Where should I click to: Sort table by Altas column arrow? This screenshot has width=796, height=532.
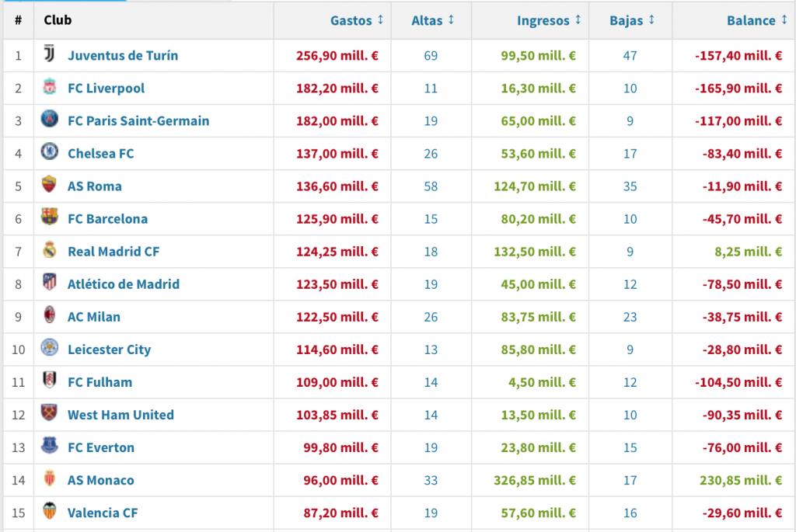tap(451, 19)
